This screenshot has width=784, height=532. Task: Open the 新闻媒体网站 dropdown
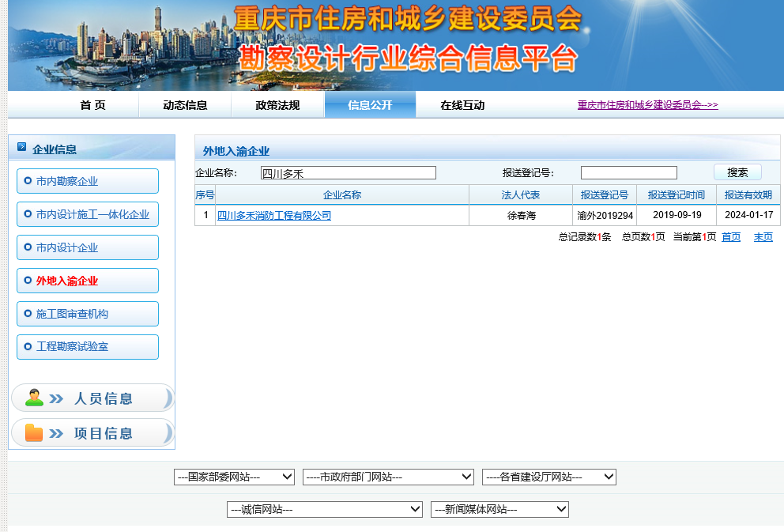pyautogui.click(x=499, y=510)
